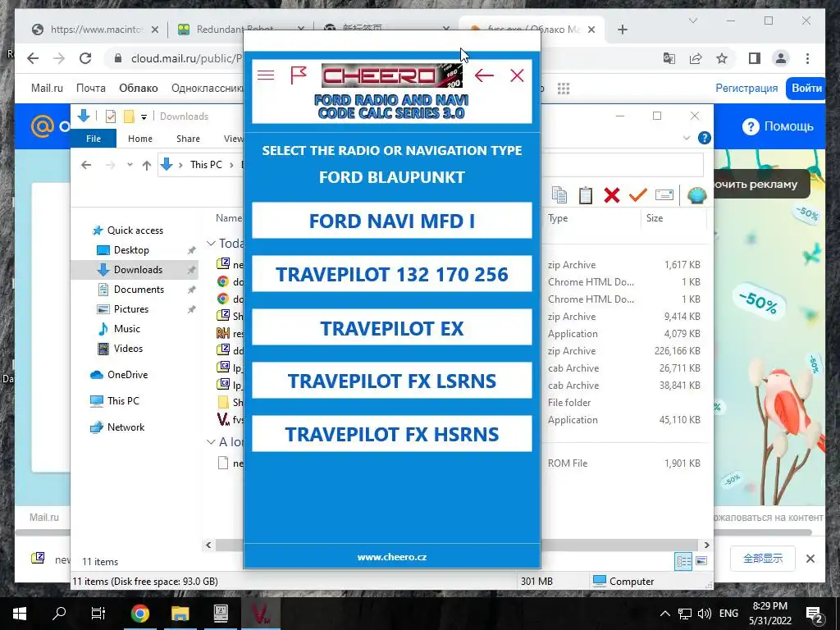The image size is (840, 630).
Task: Collapse the Today group in file list
Action: pyautogui.click(x=211, y=243)
